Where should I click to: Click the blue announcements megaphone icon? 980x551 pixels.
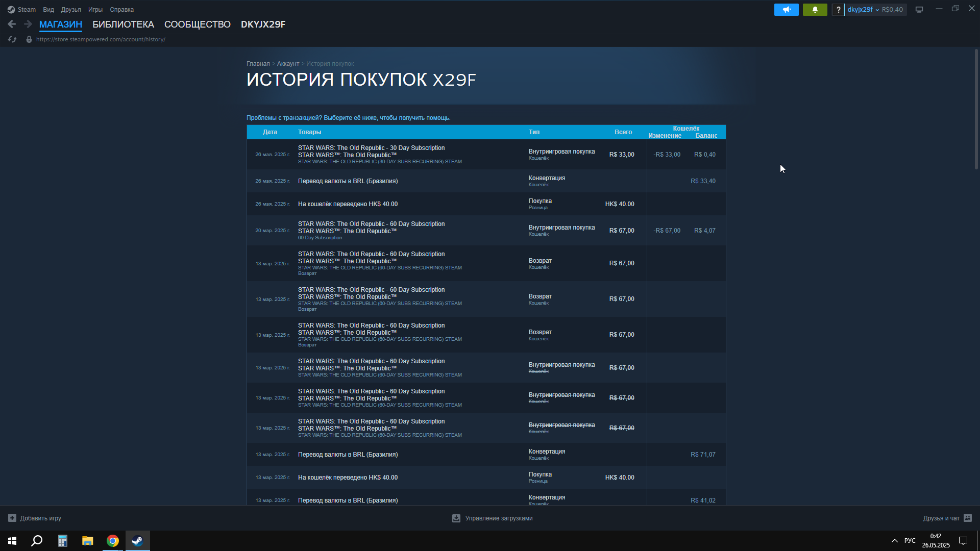[x=786, y=10]
